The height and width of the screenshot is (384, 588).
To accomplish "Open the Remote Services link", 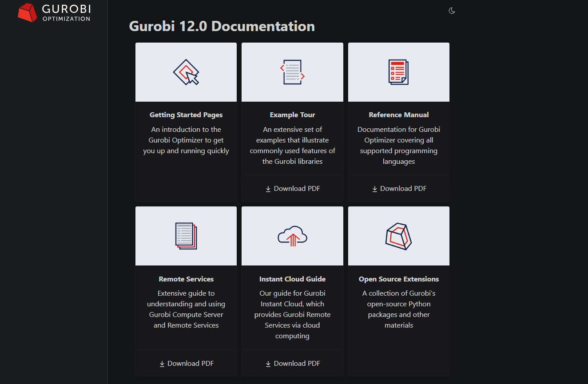I will pos(186,279).
